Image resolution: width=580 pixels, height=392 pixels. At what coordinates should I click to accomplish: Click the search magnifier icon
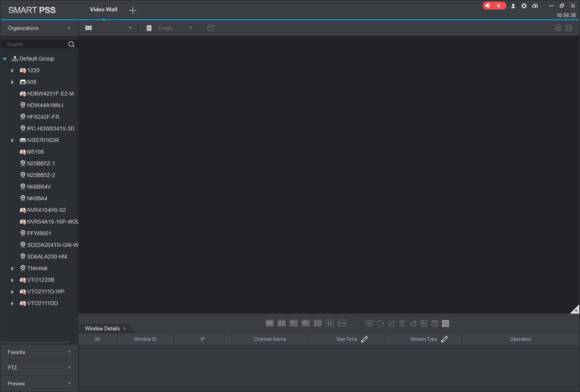[x=71, y=44]
